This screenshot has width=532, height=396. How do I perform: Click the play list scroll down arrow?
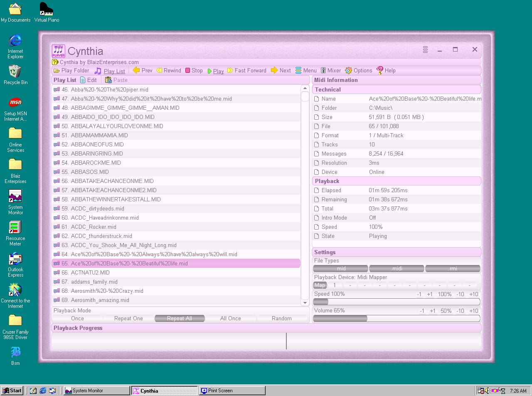(305, 302)
